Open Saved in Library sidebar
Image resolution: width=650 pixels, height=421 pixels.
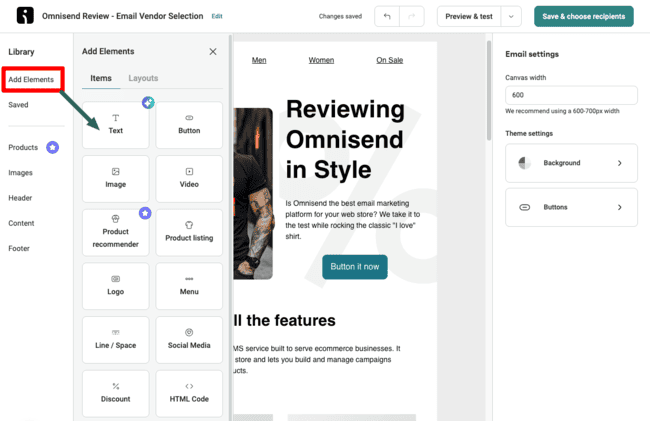[x=18, y=105]
